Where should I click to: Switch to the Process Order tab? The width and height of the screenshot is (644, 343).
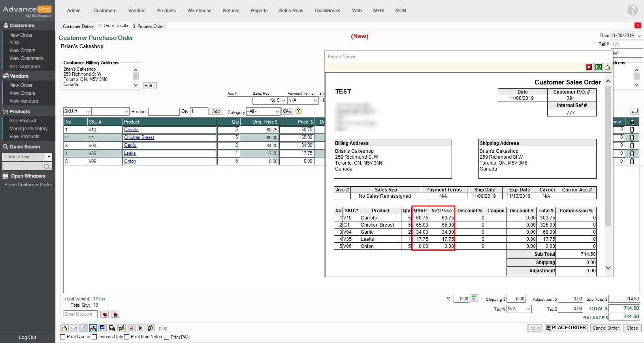point(148,26)
